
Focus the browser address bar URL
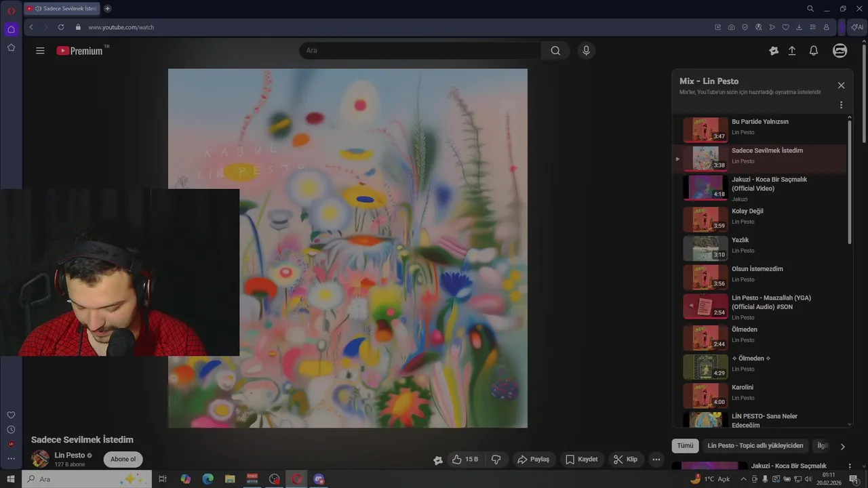[x=121, y=27]
